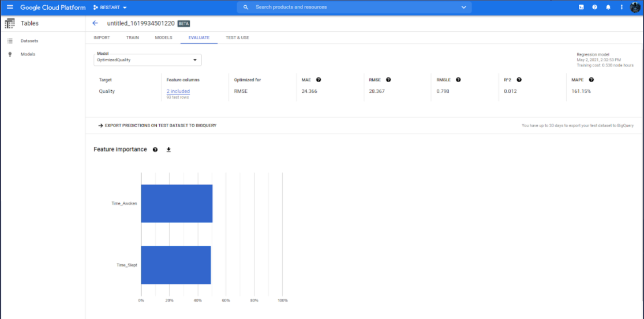Show the RMSLE help tooltip icon

[x=458, y=80]
